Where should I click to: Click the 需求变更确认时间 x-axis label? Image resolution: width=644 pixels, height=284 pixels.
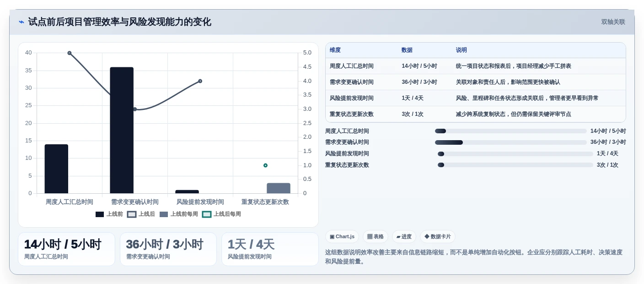(135, 202)
